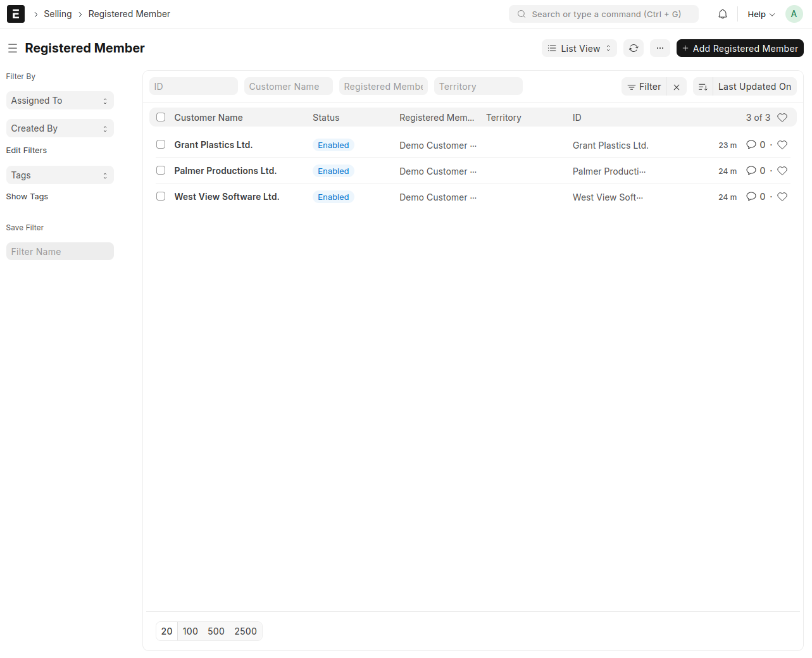Image resolution: width=812 pixels, height=658 pixels.
Task: Click Add Registered Member
Action: 740,48
